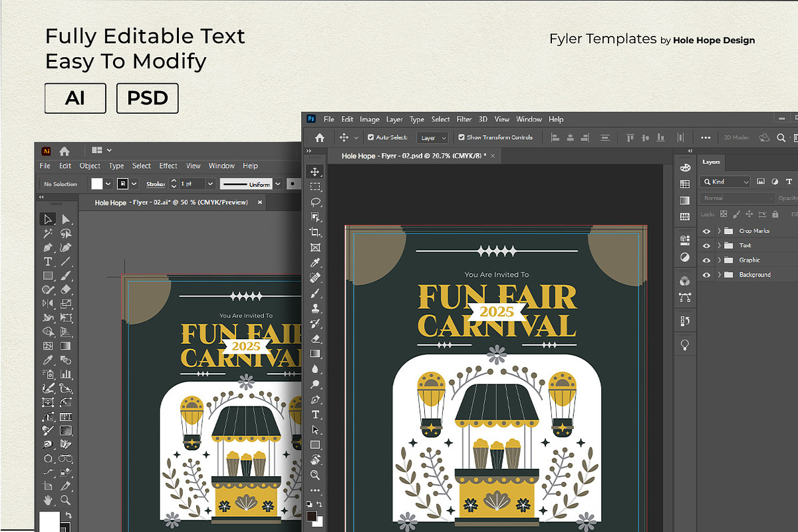Select the Crop tool in Photoshop
The width and height of the screenshot is (798, 532).
[x=315, y=232]
